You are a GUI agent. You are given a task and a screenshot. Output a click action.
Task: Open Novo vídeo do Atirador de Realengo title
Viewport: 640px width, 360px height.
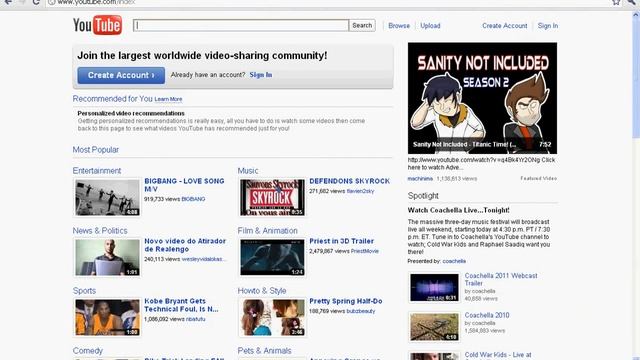click(x=185, y=245)
